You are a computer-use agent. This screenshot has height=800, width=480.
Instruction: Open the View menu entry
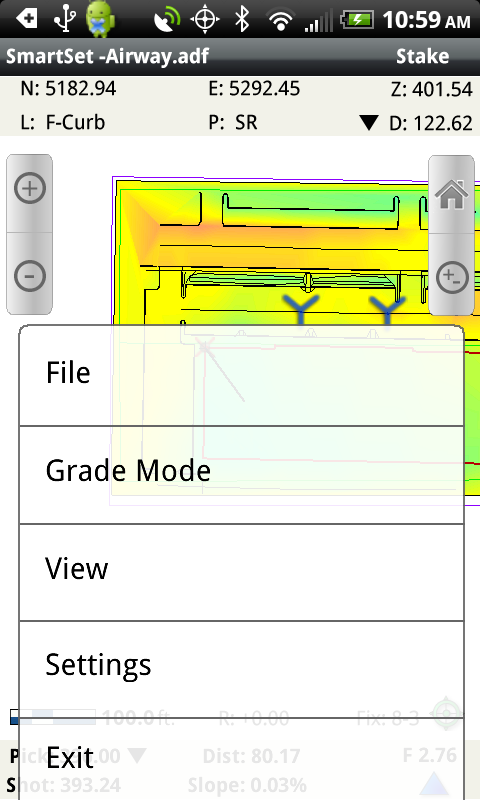point(241,572)
